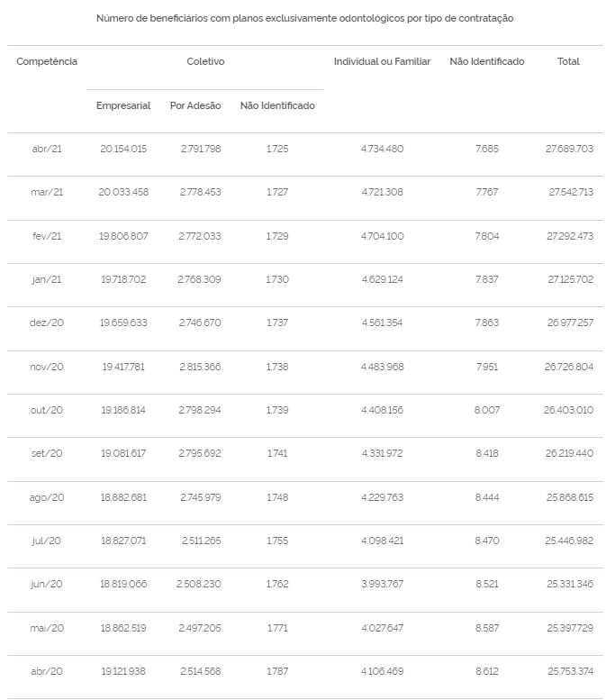Select the dez/20 row label

pyautogui.click(x=47, y=323)
